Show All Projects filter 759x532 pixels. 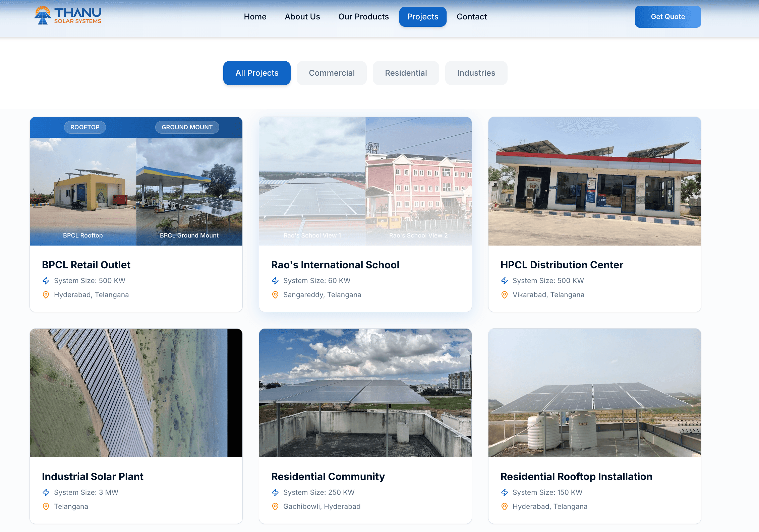coord(257,73)
